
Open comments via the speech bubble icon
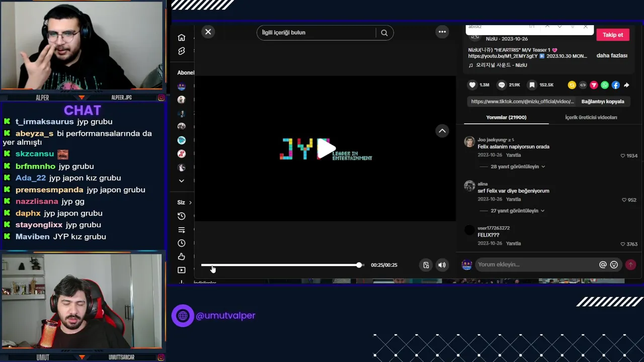502,85
